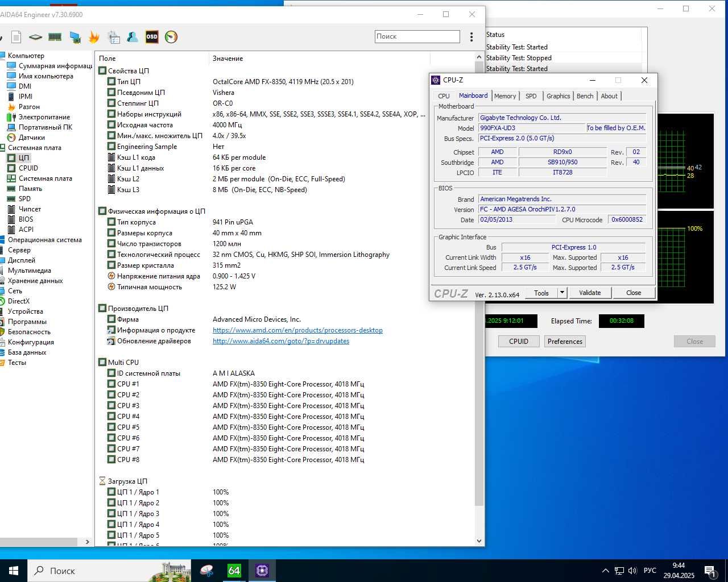The image size is (728, 582).
Task: Click Close button in CPU-Z
Action: pos(634,293)
